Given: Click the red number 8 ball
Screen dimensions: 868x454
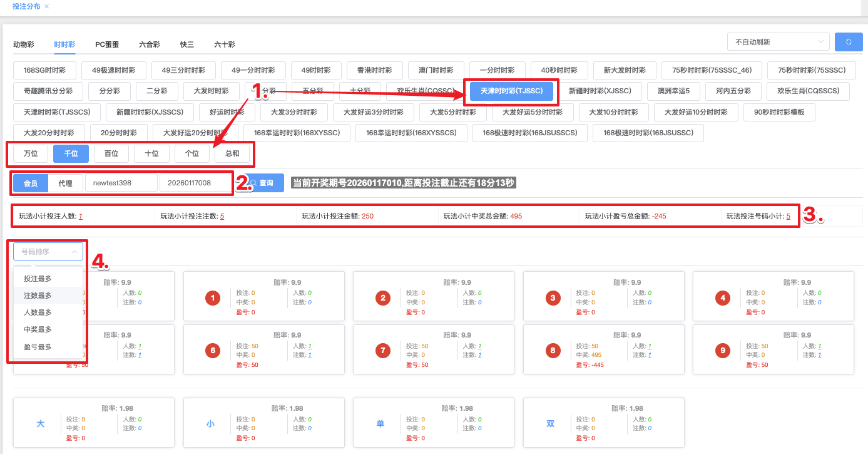Looking at the screenshot, I should pyautogui.click(x=553, y=351).
